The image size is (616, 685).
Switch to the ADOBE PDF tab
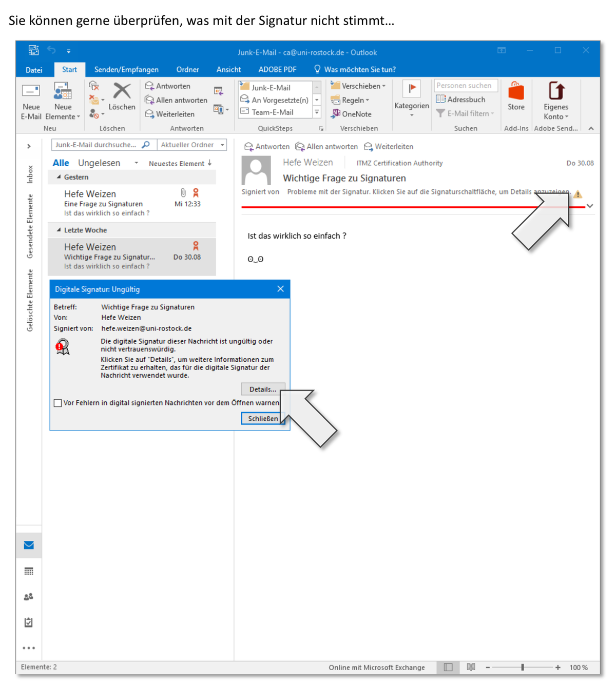click(x=277, y=70)
